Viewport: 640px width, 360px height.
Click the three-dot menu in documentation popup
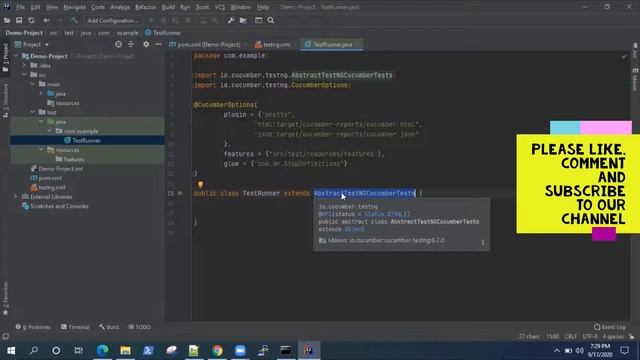(483, 242)
